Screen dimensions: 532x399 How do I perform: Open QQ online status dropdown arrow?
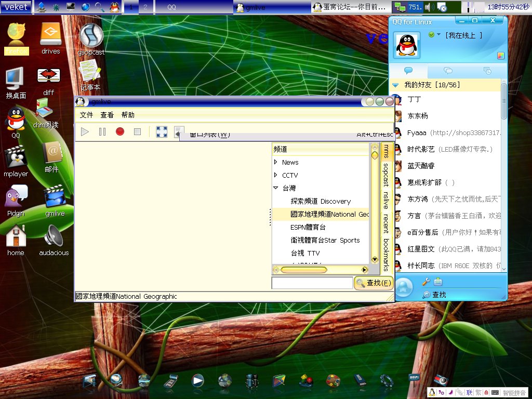[x=438, y=35]
